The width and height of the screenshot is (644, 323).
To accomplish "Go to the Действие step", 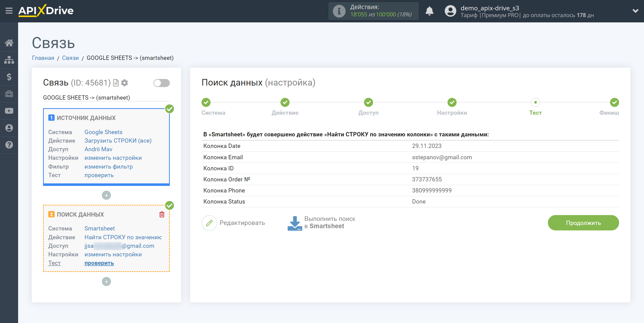I will point(285,102).
